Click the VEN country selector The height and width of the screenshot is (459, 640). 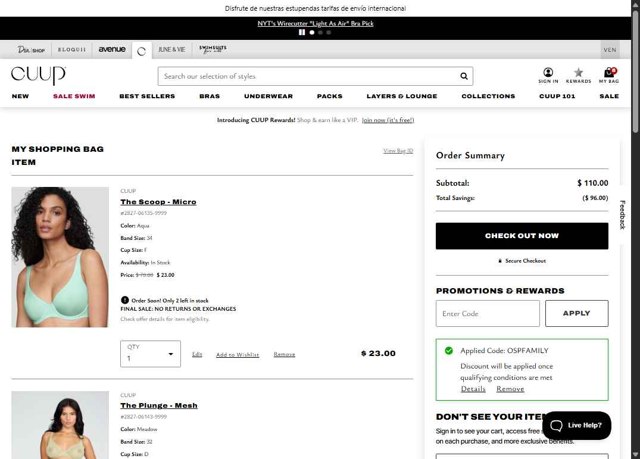610,50
